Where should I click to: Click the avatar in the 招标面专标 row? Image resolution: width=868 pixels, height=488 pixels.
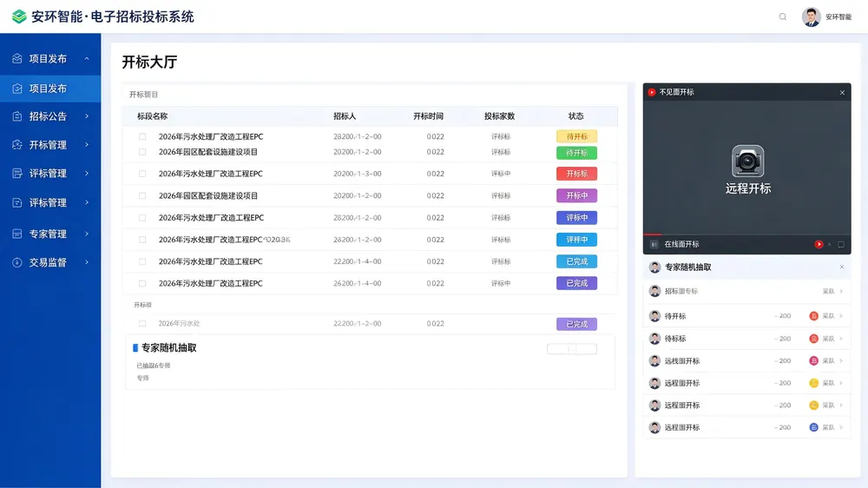click(x=654, y=292)
